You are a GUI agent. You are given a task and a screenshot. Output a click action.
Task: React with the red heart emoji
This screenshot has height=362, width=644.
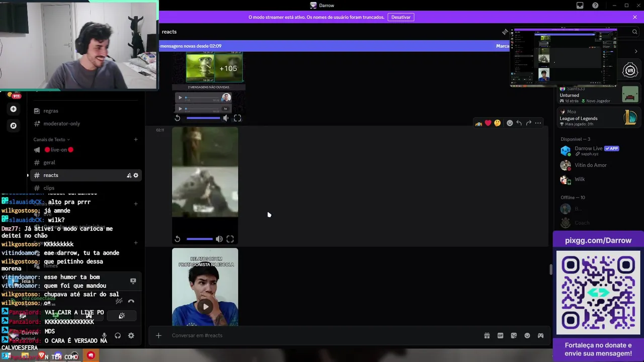click(x=488, y=123)
